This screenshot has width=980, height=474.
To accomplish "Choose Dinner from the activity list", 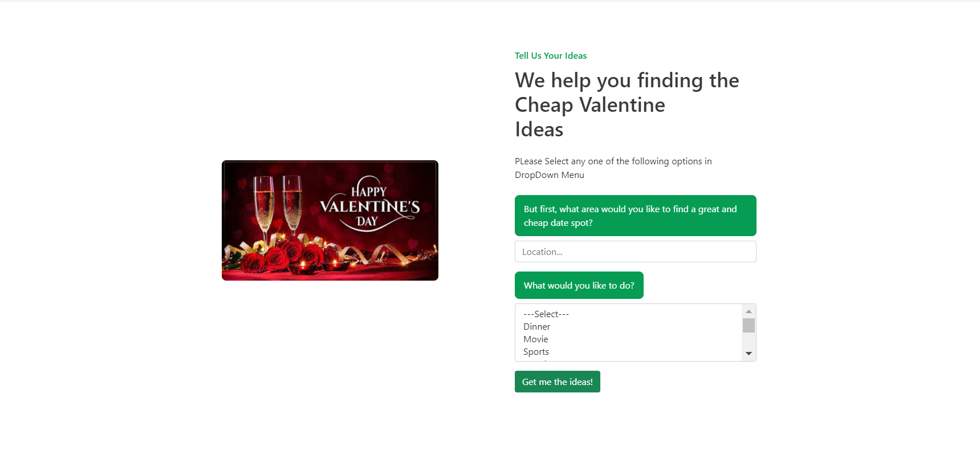I will pos(537,327).
